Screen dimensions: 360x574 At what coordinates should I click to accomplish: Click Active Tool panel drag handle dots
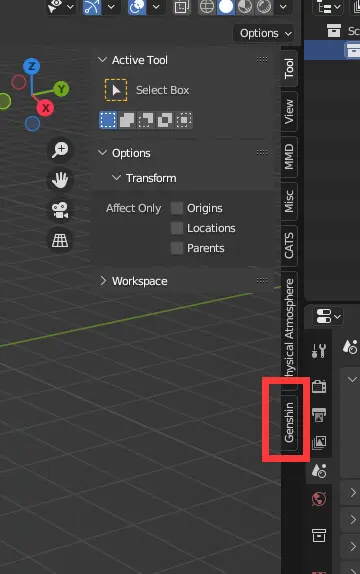coord(262,59)
